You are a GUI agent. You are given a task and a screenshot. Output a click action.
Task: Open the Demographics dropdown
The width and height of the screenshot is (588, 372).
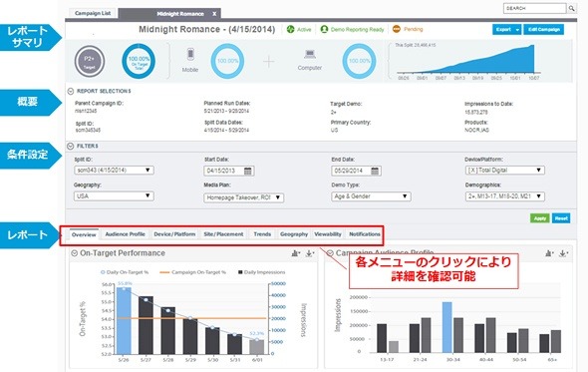coord(504,195)
